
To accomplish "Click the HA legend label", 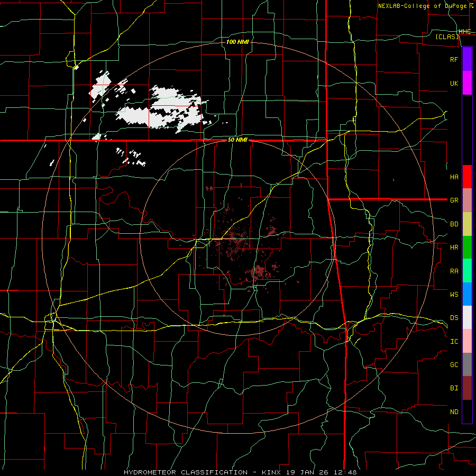I will coord(454,177).
